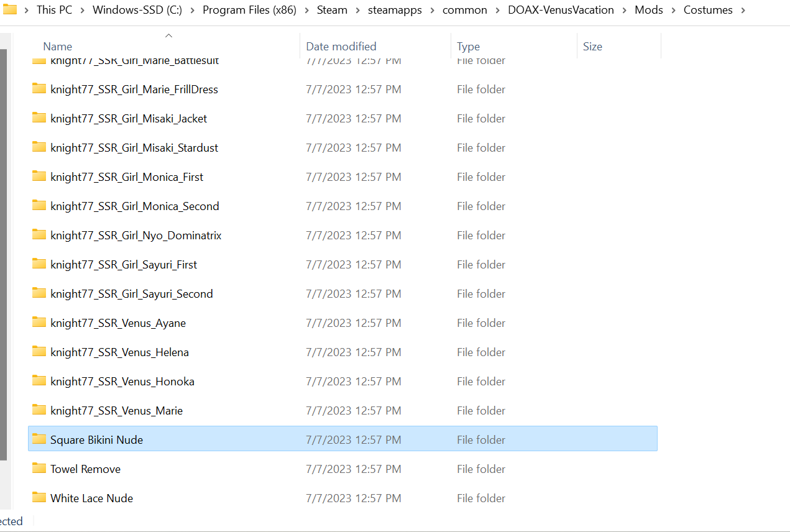Screen dimensions: 790x532
Task: Click the Size column header
Action: pyautogui.click(x=592, y=46)
